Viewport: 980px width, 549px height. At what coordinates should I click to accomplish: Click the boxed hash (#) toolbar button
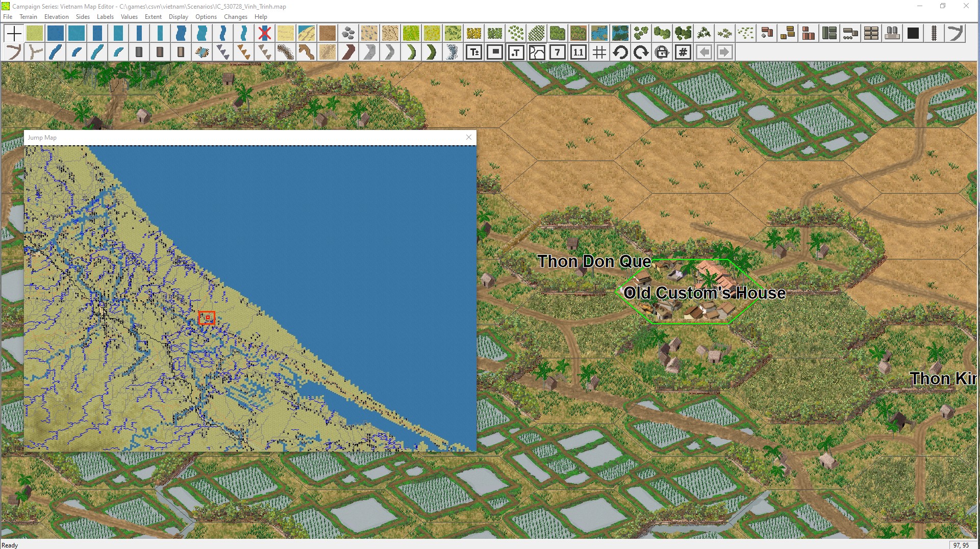pyautogui.click(x=683, y=52)
